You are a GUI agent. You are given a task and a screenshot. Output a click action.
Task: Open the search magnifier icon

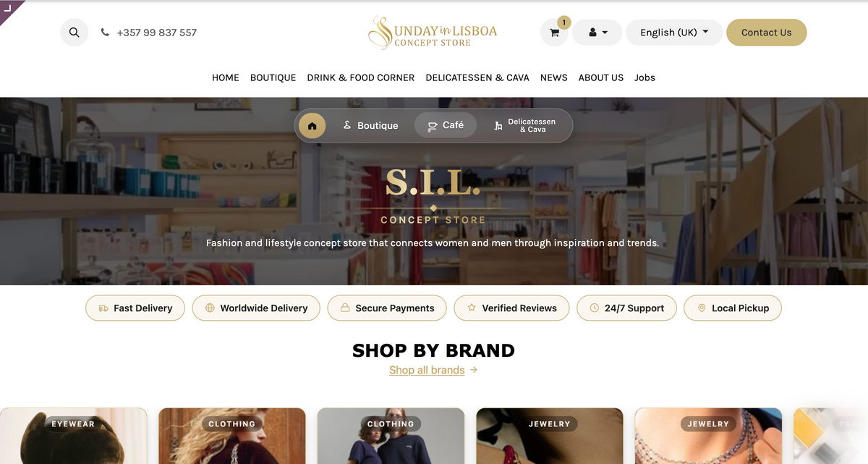74,33
